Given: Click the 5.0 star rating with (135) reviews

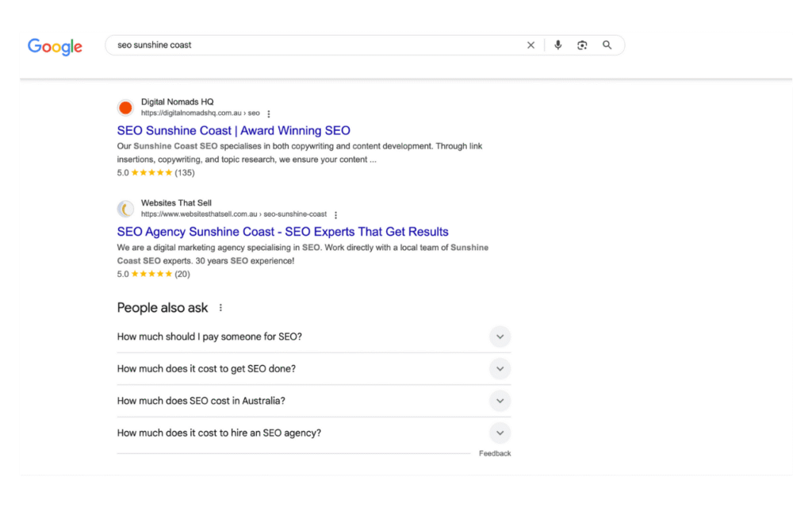Looking at the screenshot, I should [156, 172].
